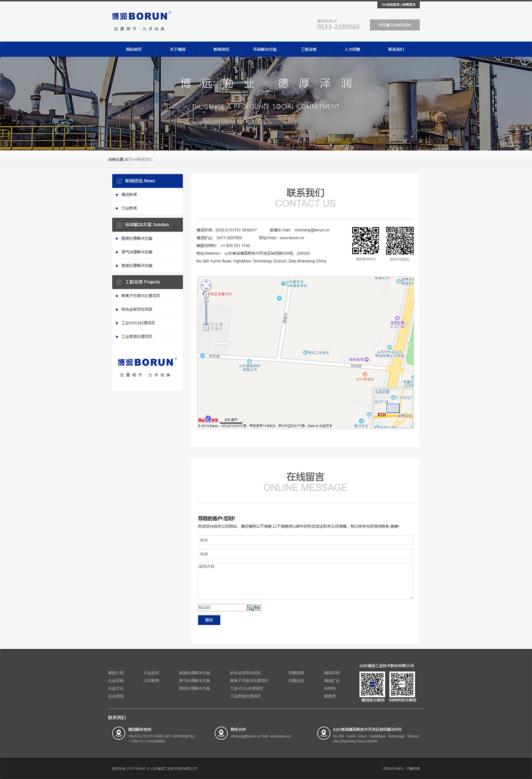The height and width of the screenshot is (779, 532).
Task: Click the 博润工业技术 map marker
Action: click(305, 353)
